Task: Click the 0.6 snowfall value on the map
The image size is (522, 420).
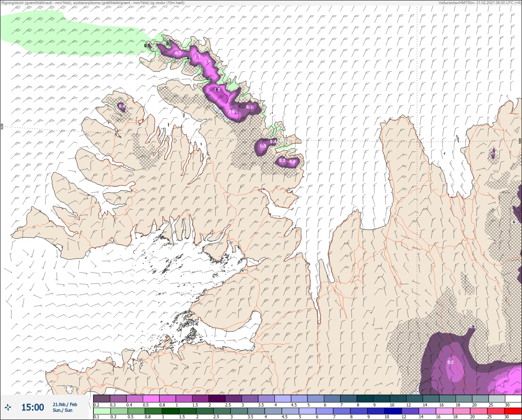Action: pos(292,162)
